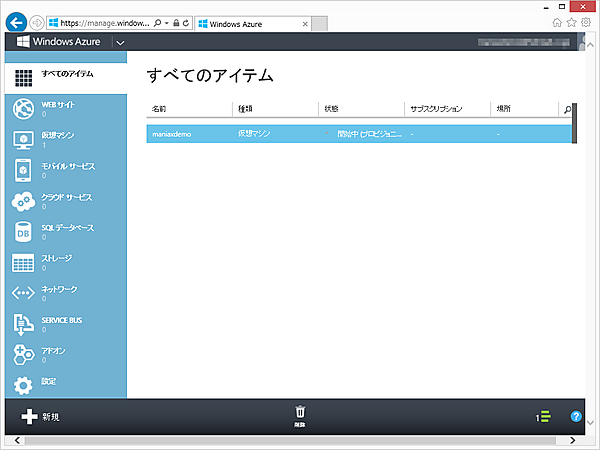Open 設定 gear icon in sidebar
The image size is (600, 450).
pyautogui.click(x=23, y=384)
